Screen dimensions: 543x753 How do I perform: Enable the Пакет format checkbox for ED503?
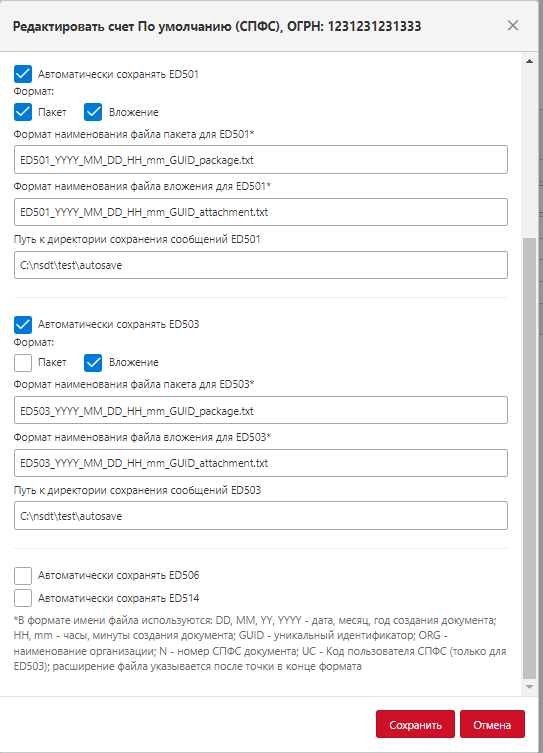pyautogui.click(x=23, y=363)
